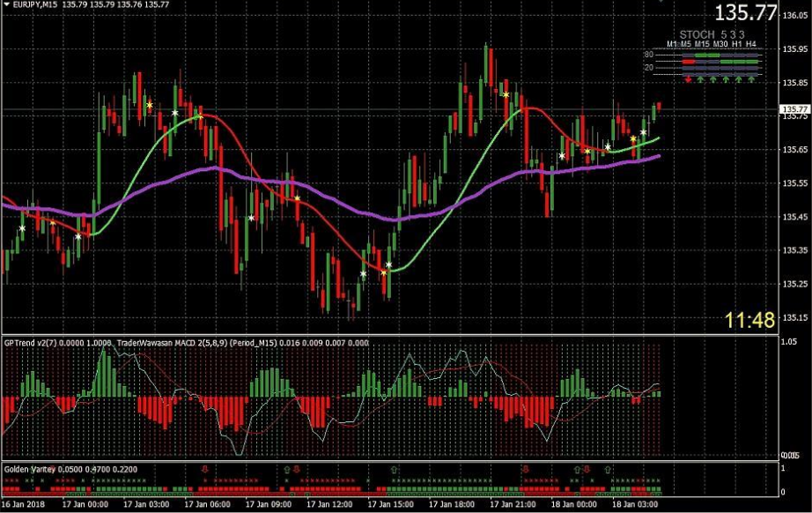Click the EURJPY,M15 symbol title text
Screen dimensions: 812x513
[x=35, y=4]
